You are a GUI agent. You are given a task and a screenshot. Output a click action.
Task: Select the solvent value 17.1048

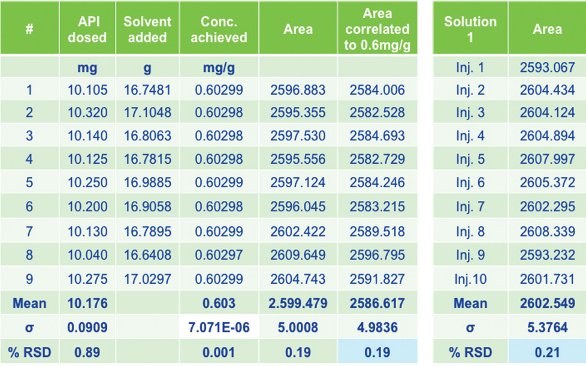(148, 113)
